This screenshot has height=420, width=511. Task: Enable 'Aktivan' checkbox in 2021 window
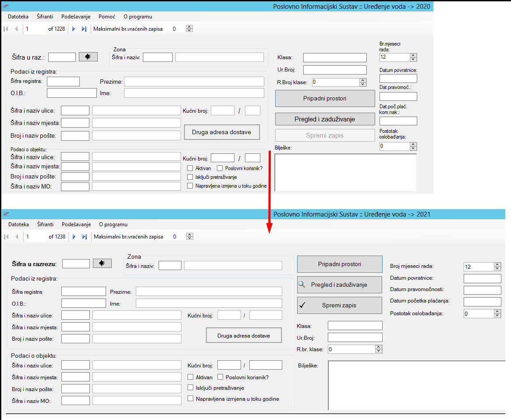click(x=191, y=377)
